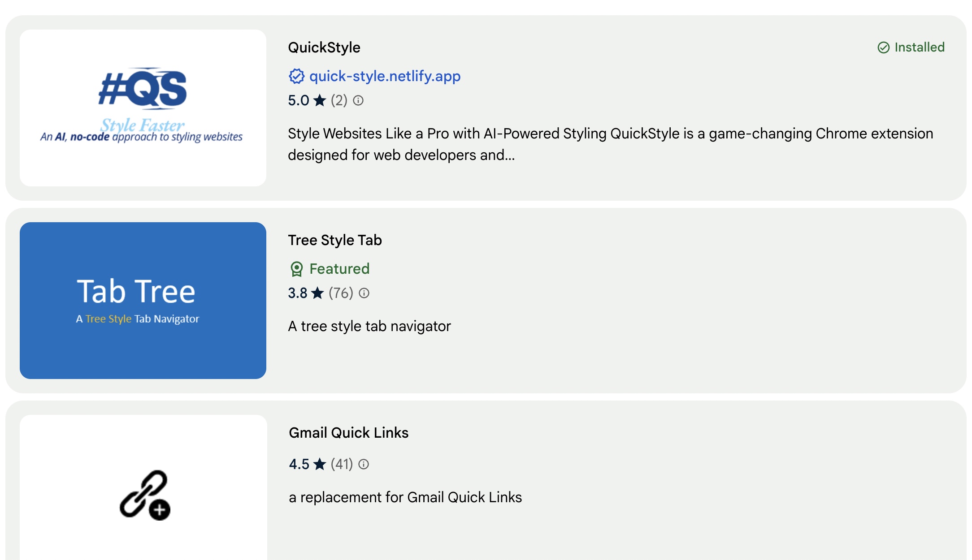Click the review count (2) for QuickStyle

tap(339, 101)
